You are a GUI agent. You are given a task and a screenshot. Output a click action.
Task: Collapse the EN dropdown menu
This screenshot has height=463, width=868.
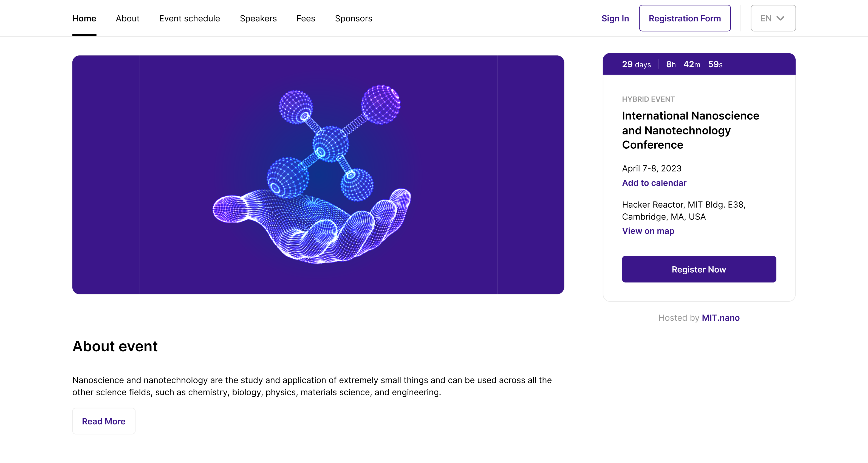773,18
